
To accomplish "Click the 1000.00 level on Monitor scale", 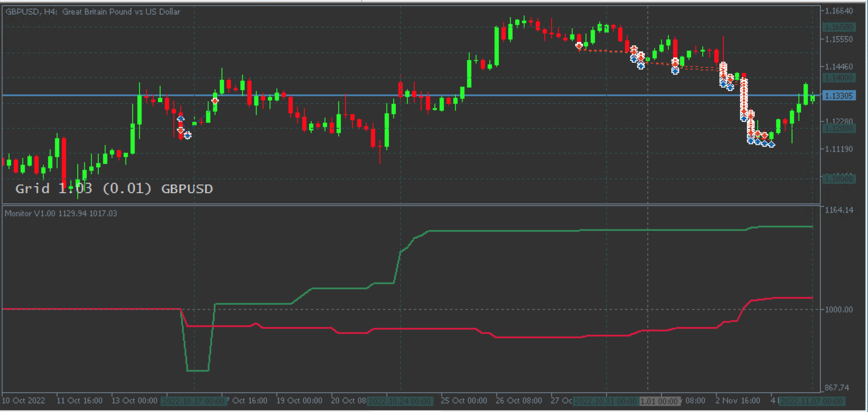I will pos(839,309).
